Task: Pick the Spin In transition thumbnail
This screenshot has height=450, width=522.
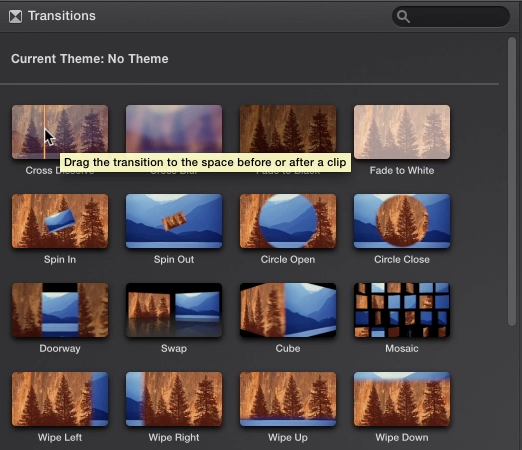Action: tap(60, 221)
